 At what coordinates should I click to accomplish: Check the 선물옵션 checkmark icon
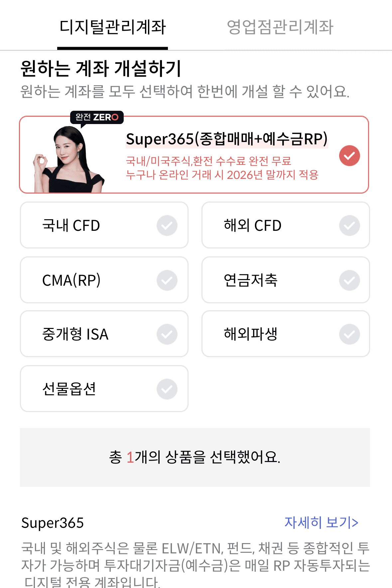167,389
